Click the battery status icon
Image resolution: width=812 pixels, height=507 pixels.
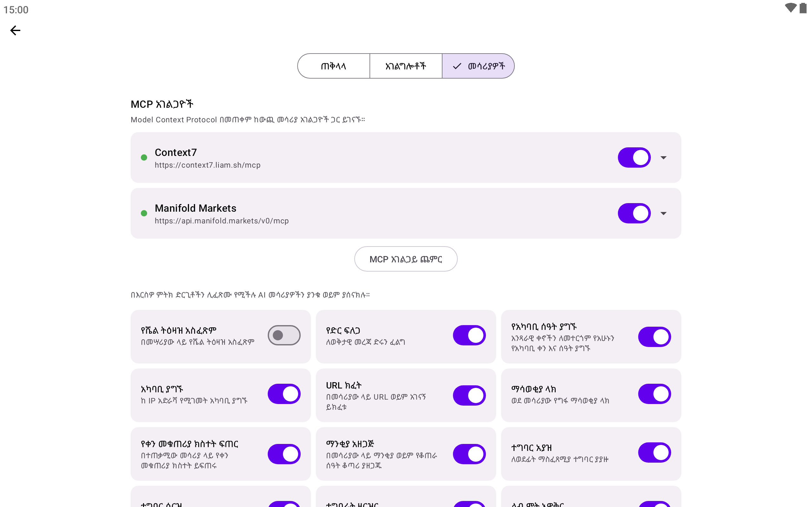coord(803,8)
